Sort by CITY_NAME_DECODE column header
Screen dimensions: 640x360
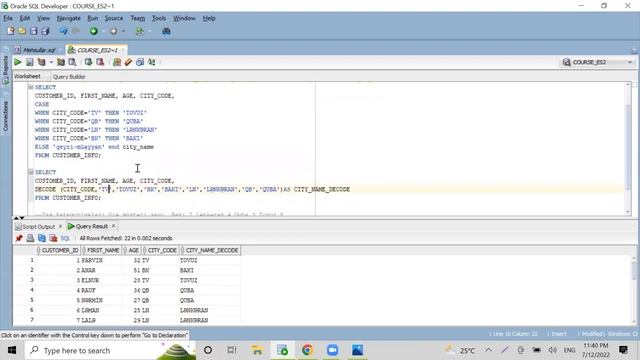pyautogui.click(x=210, y=250)
